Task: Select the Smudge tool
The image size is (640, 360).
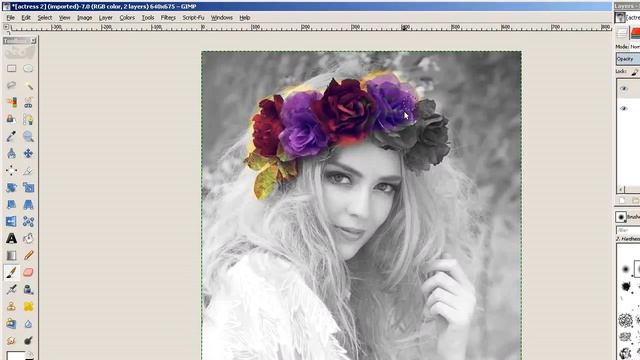Action: [x=11, y=340]
